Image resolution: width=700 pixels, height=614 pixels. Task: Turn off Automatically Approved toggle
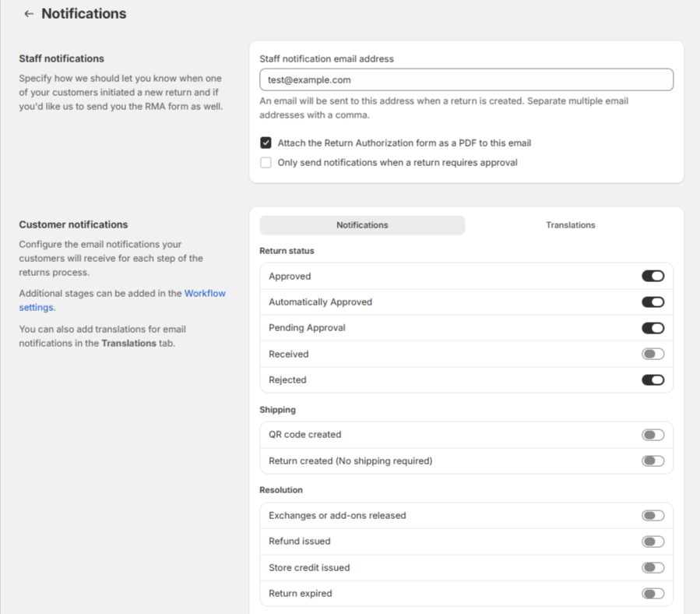(x=653, y=302)
